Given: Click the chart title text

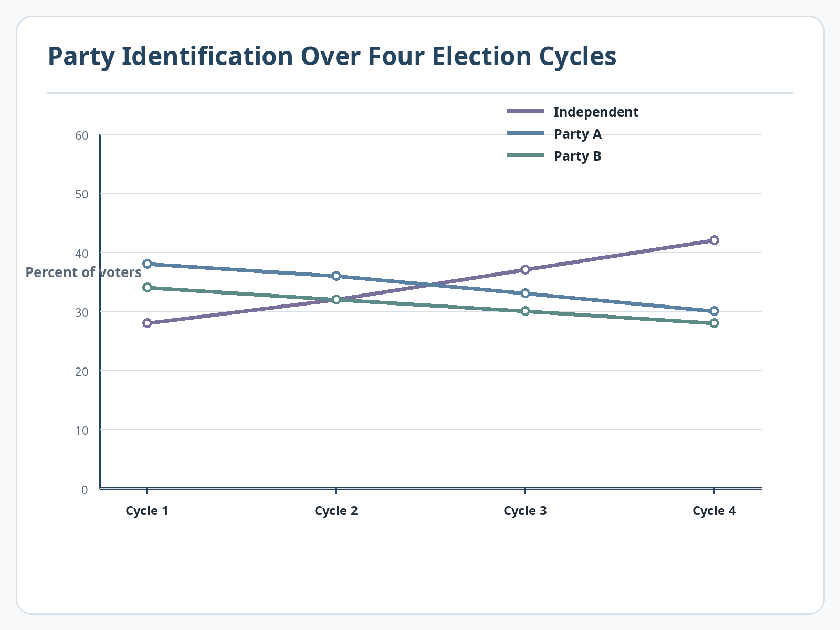Looking at the screenshot, I should coord(332,56).
